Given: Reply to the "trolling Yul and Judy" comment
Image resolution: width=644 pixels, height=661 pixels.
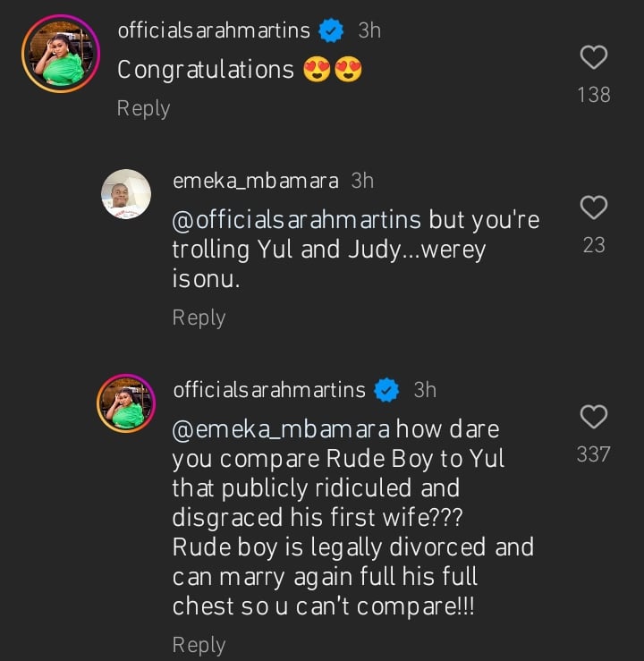Looking at the screenshot, I should click(199, 318).
